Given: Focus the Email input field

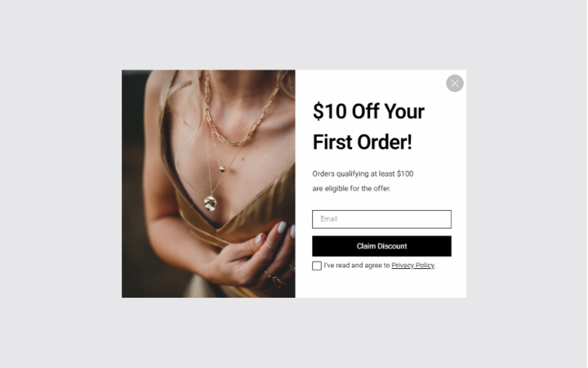Looking at the screenshot, I should tap(381, 219).
